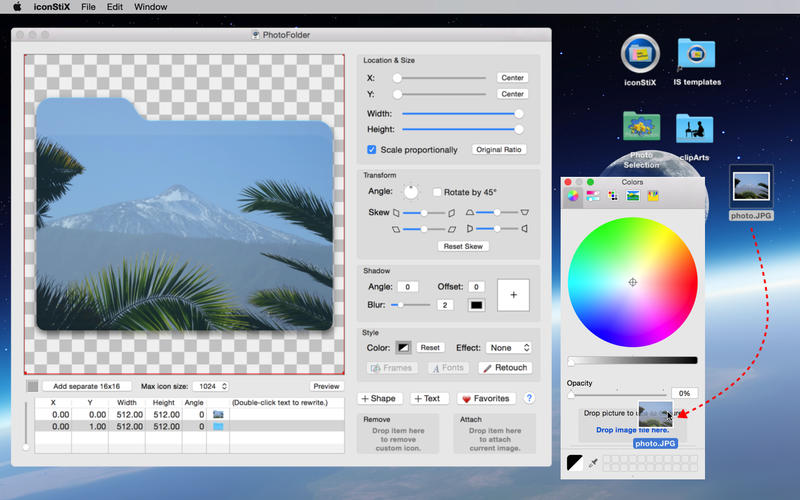Click the black shadow color swatch
Screen dimensions: 800x500
tap(475, 304)
